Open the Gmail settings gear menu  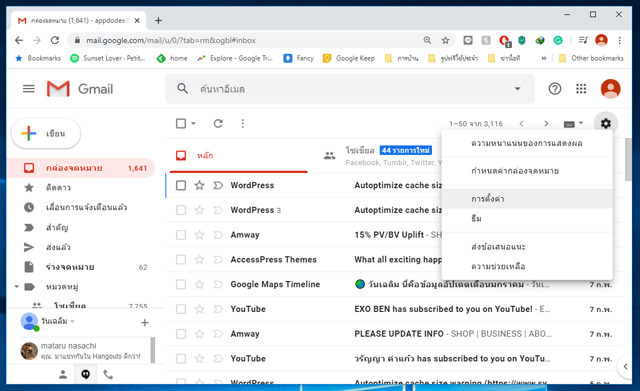point(606,123)
